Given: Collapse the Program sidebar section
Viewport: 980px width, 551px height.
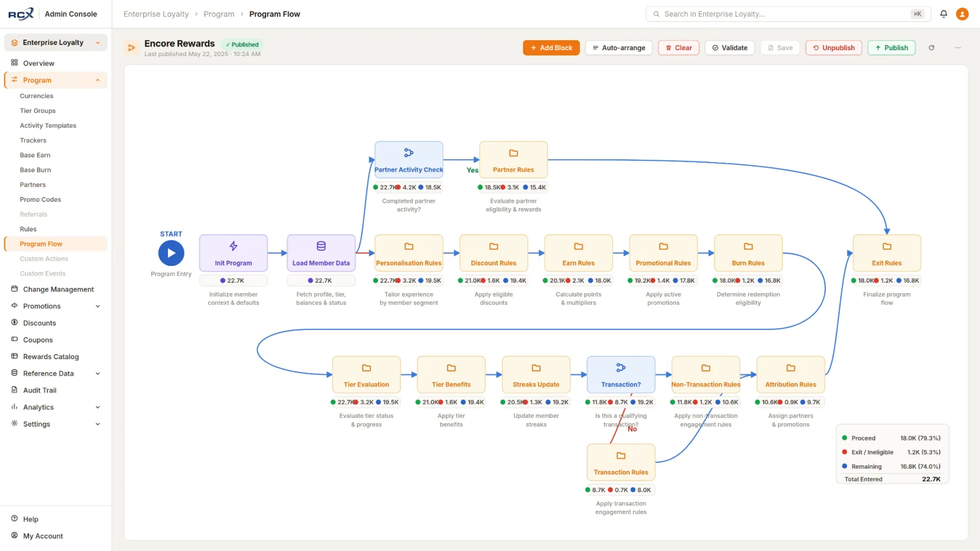Looking at the screenshot, I should tap(97, 80).
